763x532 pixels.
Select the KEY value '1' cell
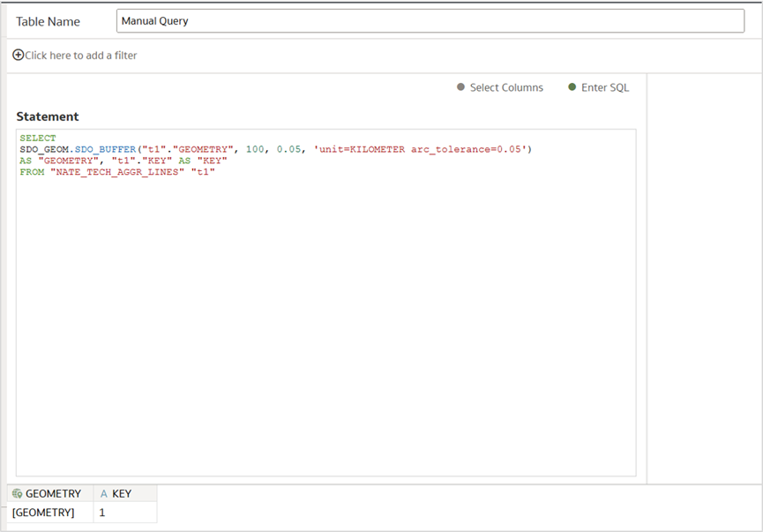click(x=101, y=513)
